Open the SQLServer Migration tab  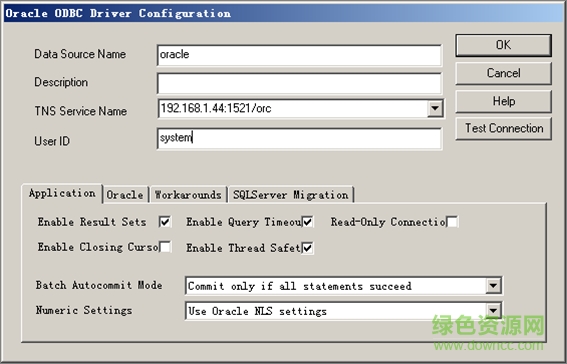pos(291,195)
